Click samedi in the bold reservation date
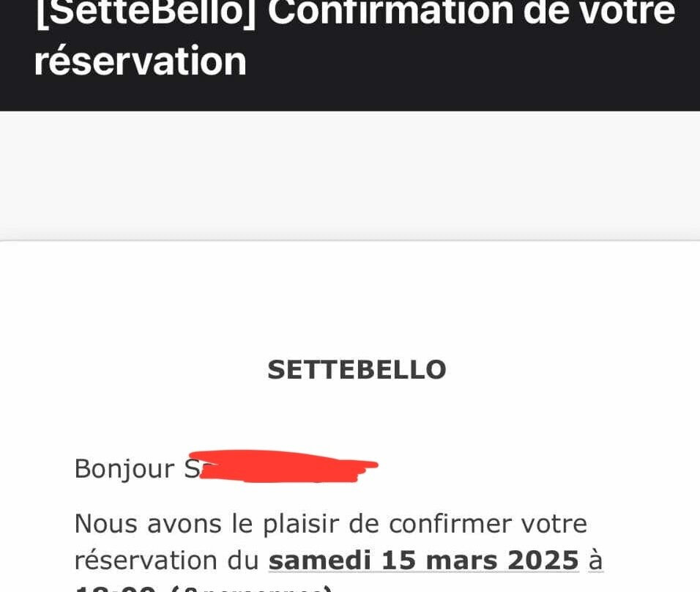Screen dimensions: 700x592 coord(320,560)
